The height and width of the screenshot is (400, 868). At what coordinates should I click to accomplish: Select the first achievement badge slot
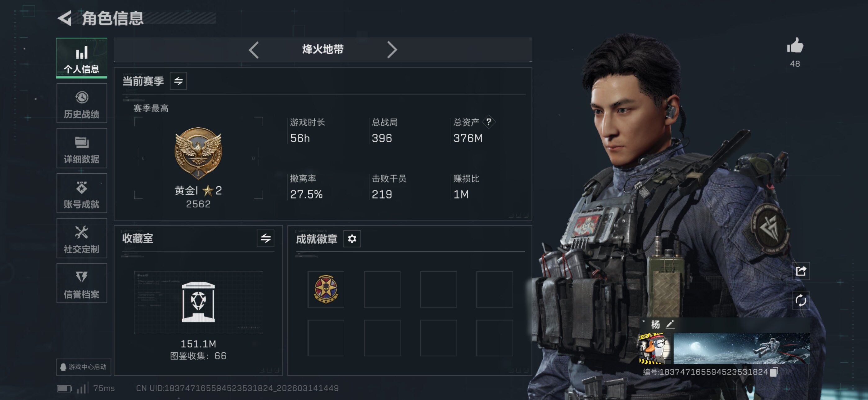pos(326,289)
